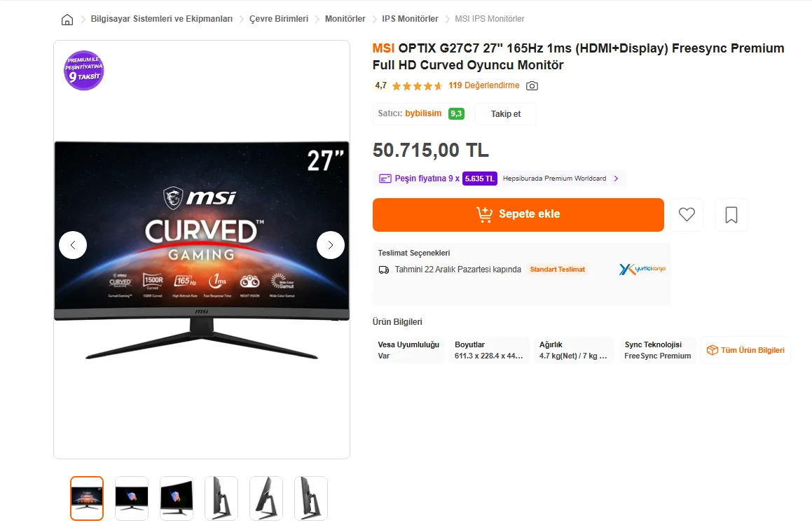Open Bilgisayar Sistemleri ve Ekipmanları breadcrumb
The height and width of the screenshot is (530, 812).
[x=162, y=19]
